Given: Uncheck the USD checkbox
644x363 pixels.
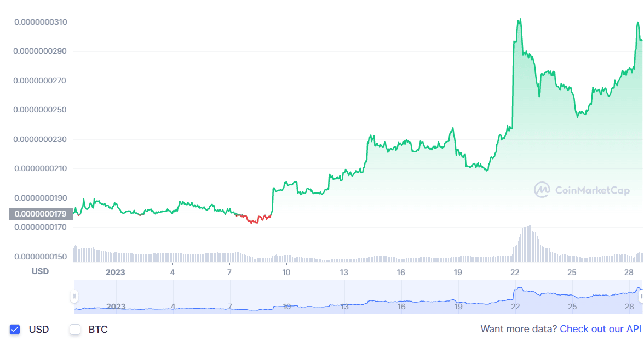Looking at the screenshot, I should 15,330.
